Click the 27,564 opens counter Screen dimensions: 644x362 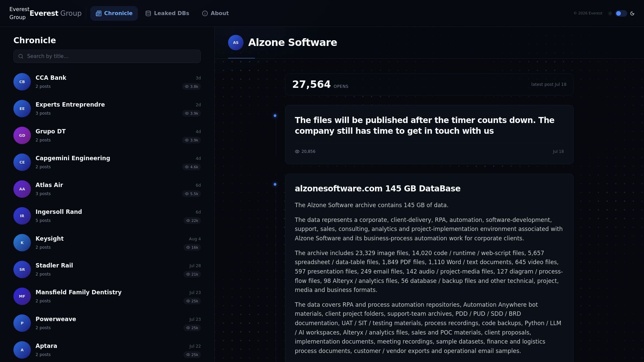coord(320,84)
